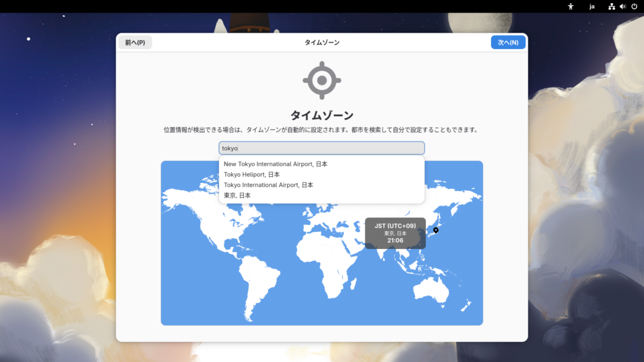Screen dimensions: 644x362
Task: Select "東京, 日本" from the suggestion list
Action: pyautogui.click(x=237, y=195)
